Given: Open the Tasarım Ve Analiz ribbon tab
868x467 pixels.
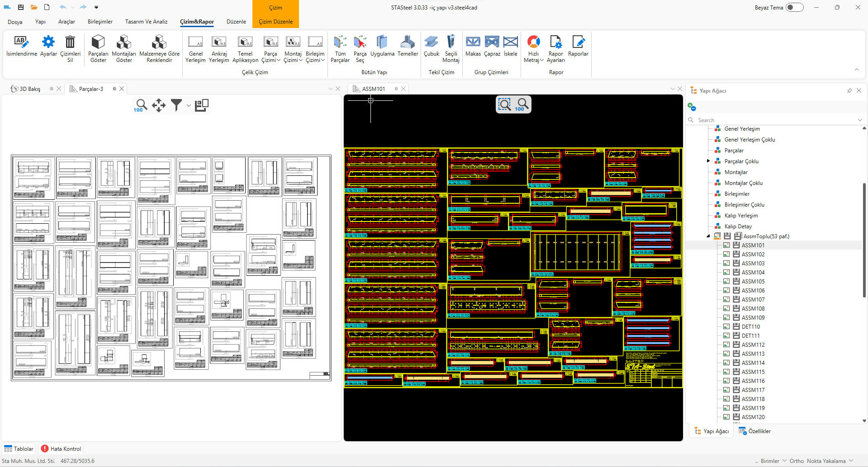Looking at the screenshot, I should point(146,22).
